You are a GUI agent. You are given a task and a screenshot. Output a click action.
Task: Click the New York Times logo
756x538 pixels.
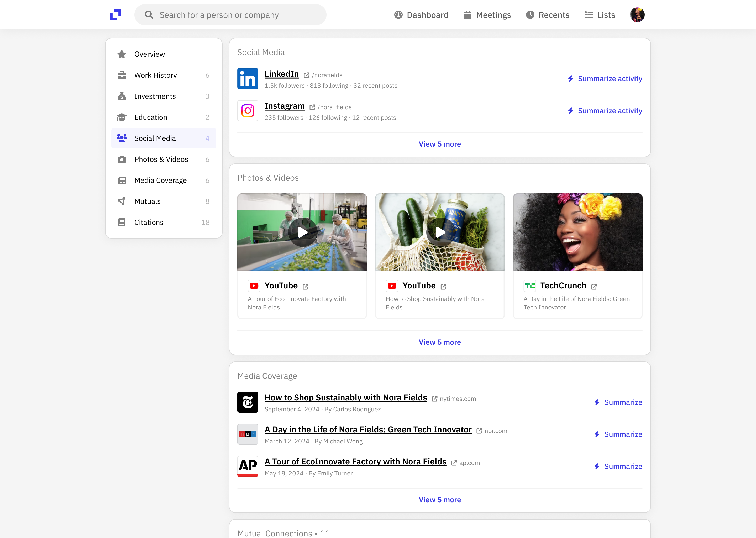(248, 402)
